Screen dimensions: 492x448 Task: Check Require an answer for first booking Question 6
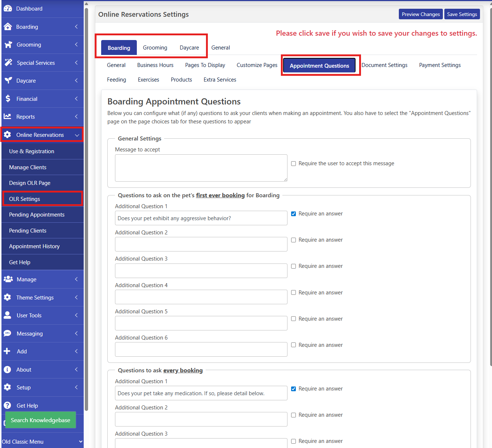[293, 345]
